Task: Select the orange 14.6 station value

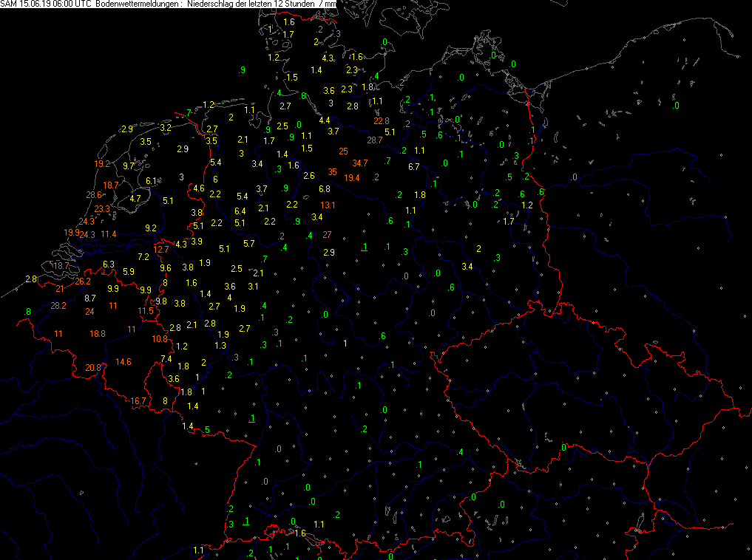Action: [123, 361]
